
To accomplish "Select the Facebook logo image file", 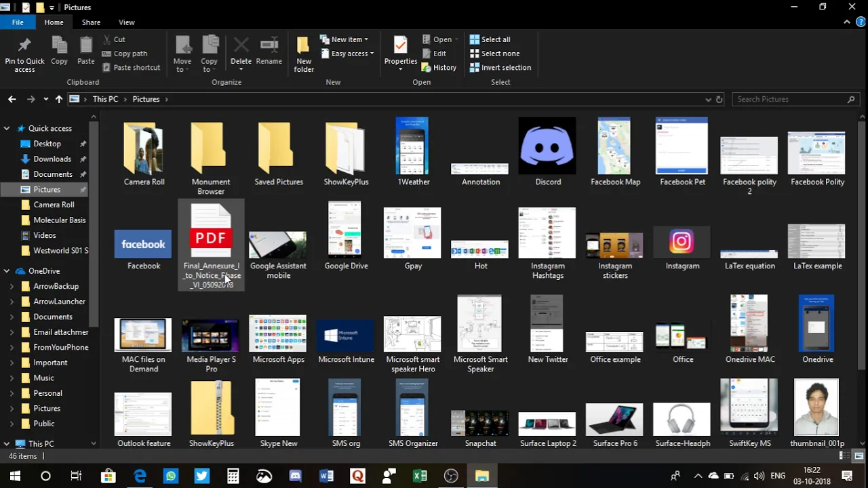I will [x=143, y=249].
